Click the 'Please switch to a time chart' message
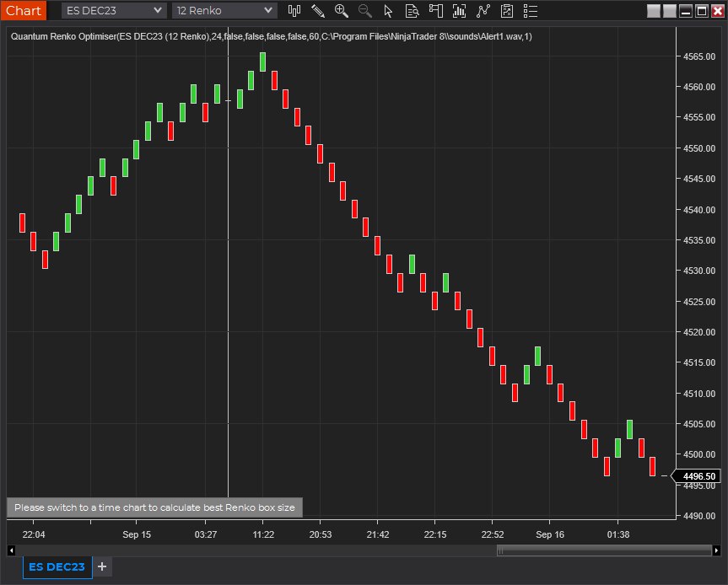The image size is (728, 585). (x=154, y=507)
